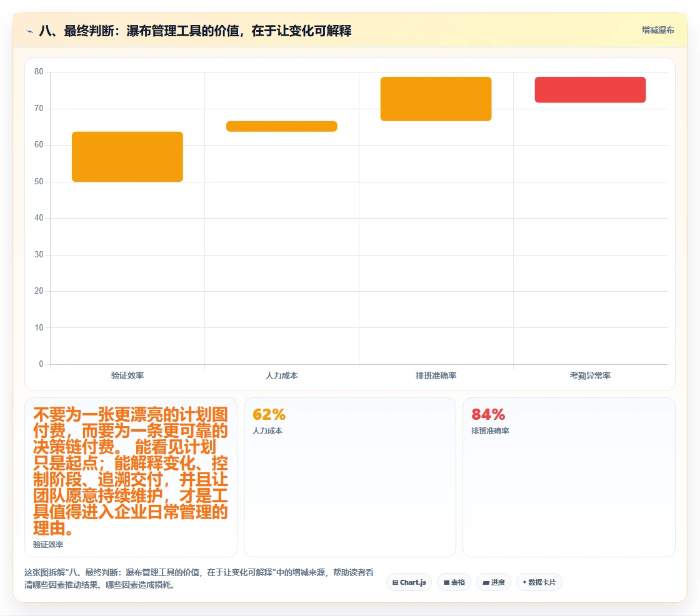Click 排班准确率 caption under 84%
This screenshot has width=700, height=616.
pyautogui.click(x=490, y=431)
